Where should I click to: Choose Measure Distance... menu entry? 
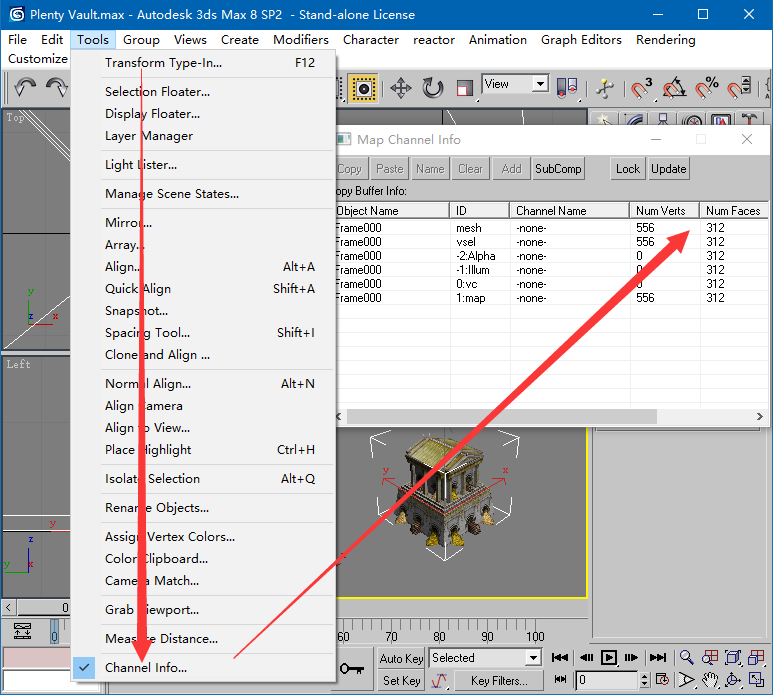click(x=203, y=639)
